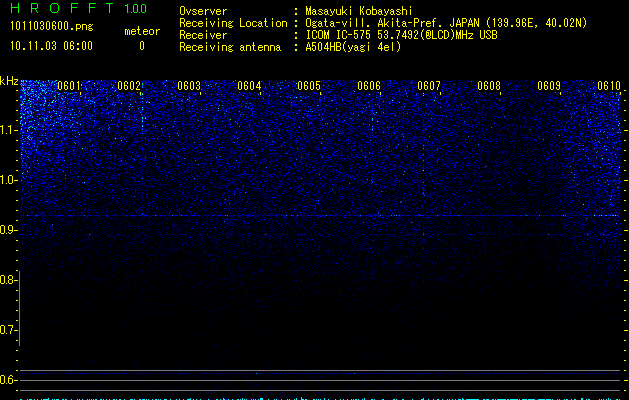The height and width of the screenshot is (400, 629).
Task: Click the 0.7 kHz axis label
Action: [x=7, y=330]
